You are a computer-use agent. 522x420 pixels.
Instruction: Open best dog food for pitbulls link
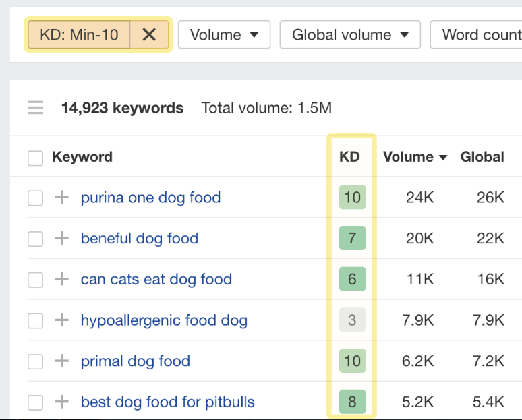click(167, 402)
